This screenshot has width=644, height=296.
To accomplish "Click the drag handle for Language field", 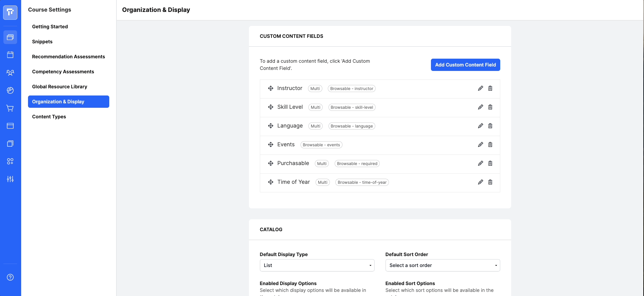I will (x=271, y=126).
